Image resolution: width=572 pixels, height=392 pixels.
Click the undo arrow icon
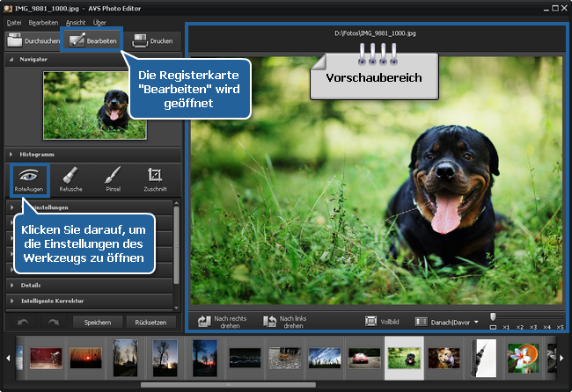(24, 322)
